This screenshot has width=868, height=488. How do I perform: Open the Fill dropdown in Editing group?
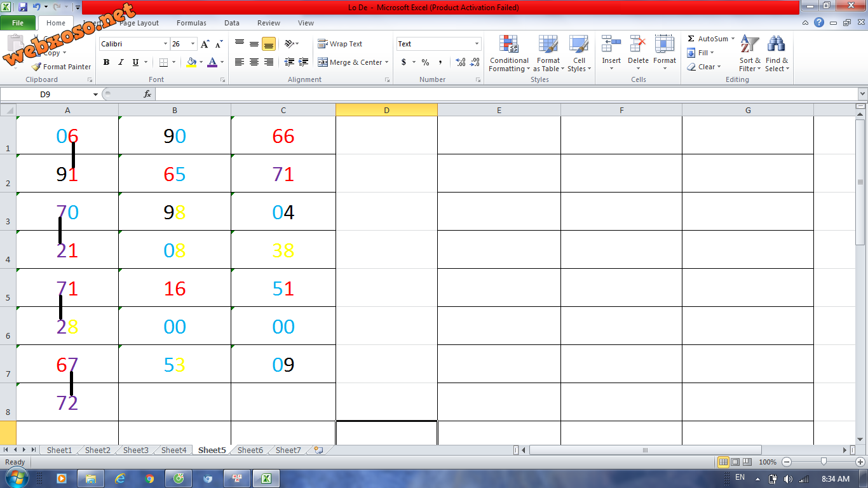(x=701, y=53)
